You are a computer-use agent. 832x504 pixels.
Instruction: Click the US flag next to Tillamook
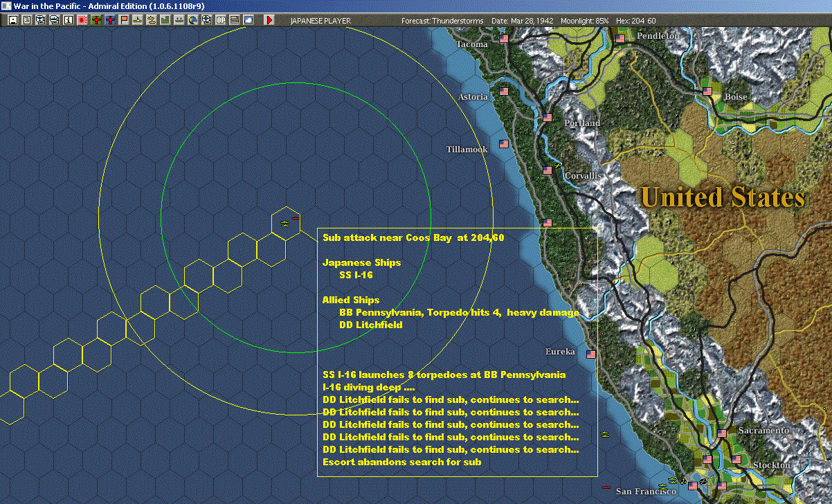tap(504, 144)
